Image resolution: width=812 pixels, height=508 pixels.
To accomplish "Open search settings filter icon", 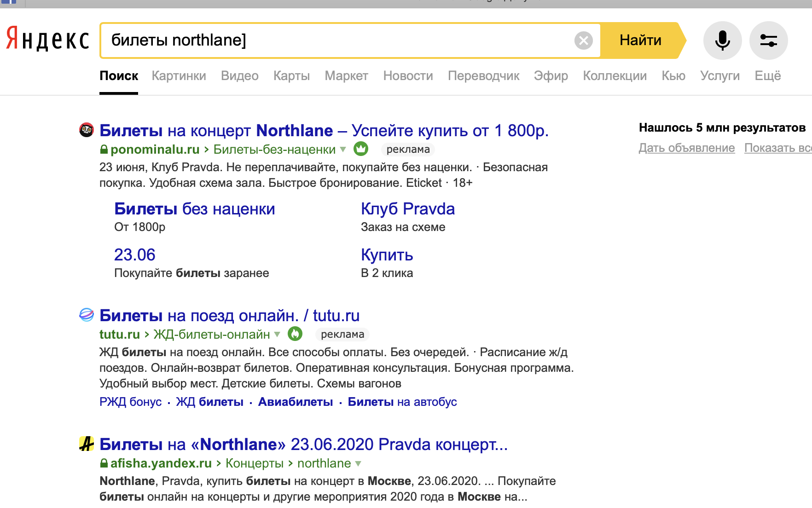I will point(768,40).
